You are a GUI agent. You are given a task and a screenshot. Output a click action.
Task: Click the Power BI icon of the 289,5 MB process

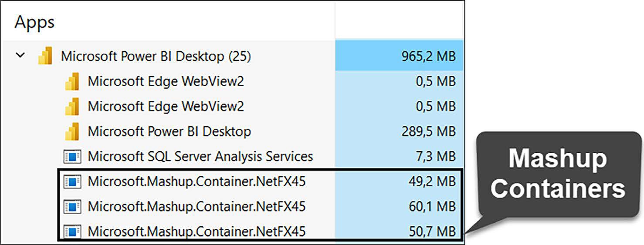72,131
